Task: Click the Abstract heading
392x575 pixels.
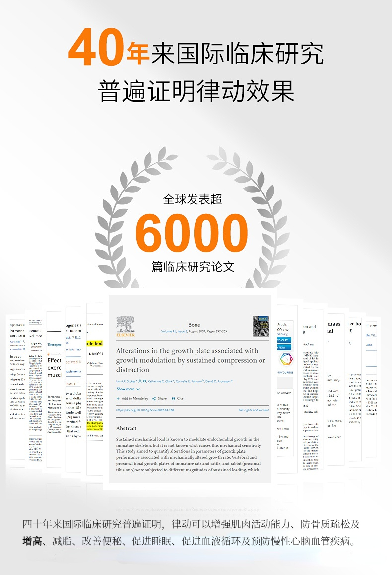Action: pyautogui.click(x=126, y=428)
